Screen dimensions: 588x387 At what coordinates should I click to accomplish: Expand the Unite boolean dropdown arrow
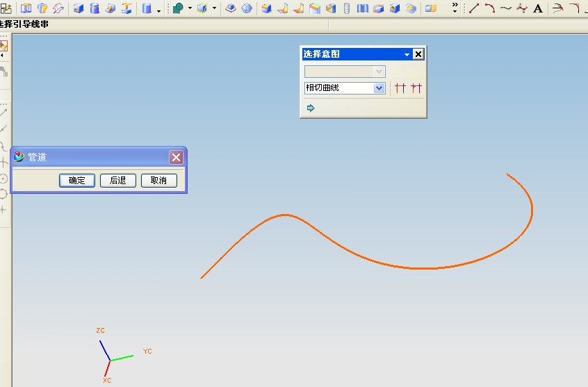tap(190, 8)
